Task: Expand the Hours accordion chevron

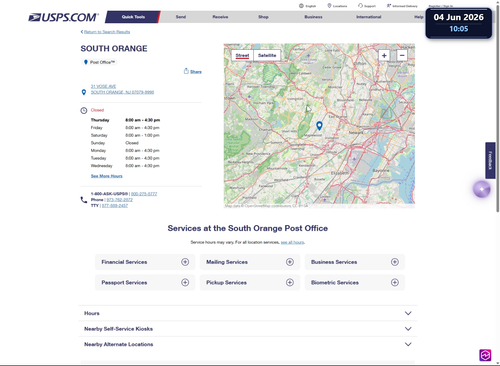Action: coord(408,313)
